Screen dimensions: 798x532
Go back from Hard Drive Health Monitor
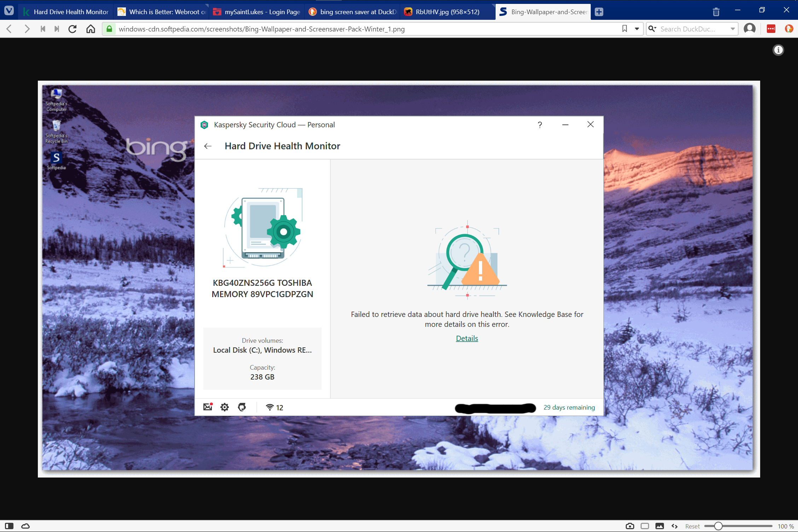coord(208,146)
